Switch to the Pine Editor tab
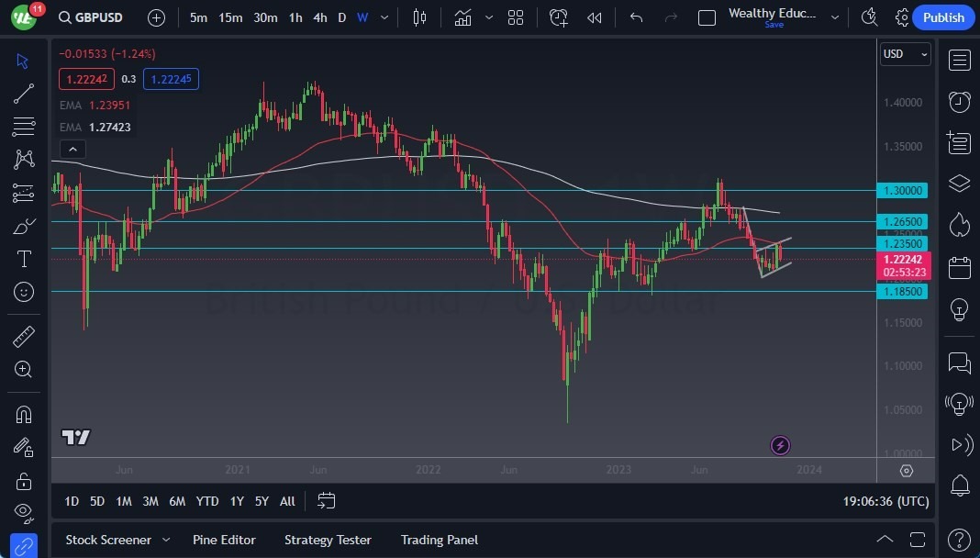The width and height of the screenshot is (980, 558). 224,540
